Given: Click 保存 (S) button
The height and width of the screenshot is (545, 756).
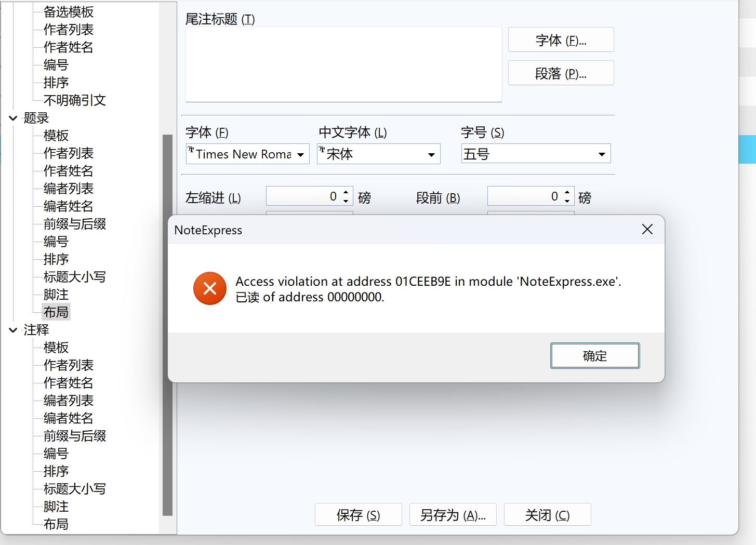Looking at the screenshot, I should tap(359, 515).
